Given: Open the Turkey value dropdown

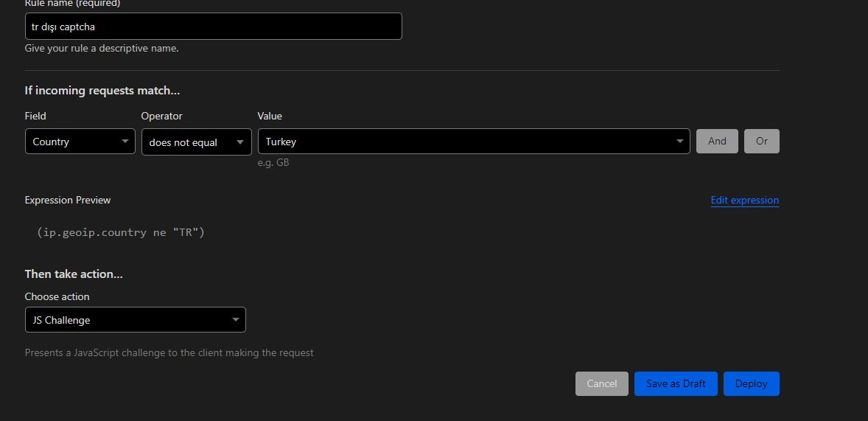Looking at the screenshot, I should coord(474,142).
